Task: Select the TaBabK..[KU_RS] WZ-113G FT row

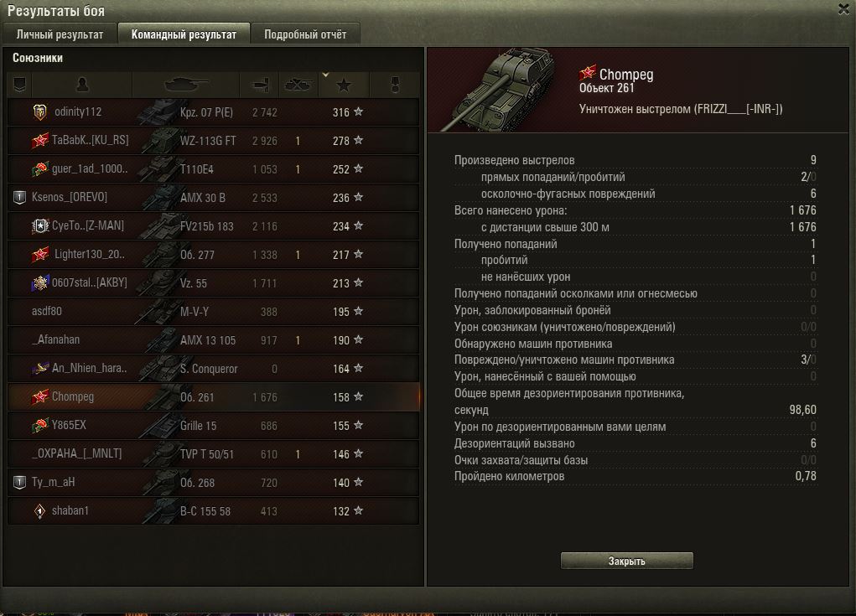Action: coord(214,141)
